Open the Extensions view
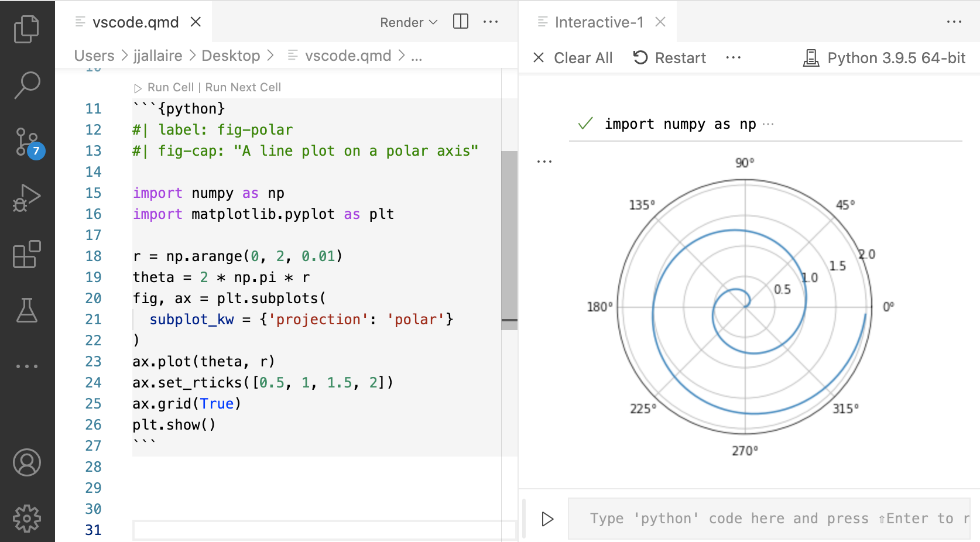The width and height of the screenshot is (980, 542). pos(27,255)
